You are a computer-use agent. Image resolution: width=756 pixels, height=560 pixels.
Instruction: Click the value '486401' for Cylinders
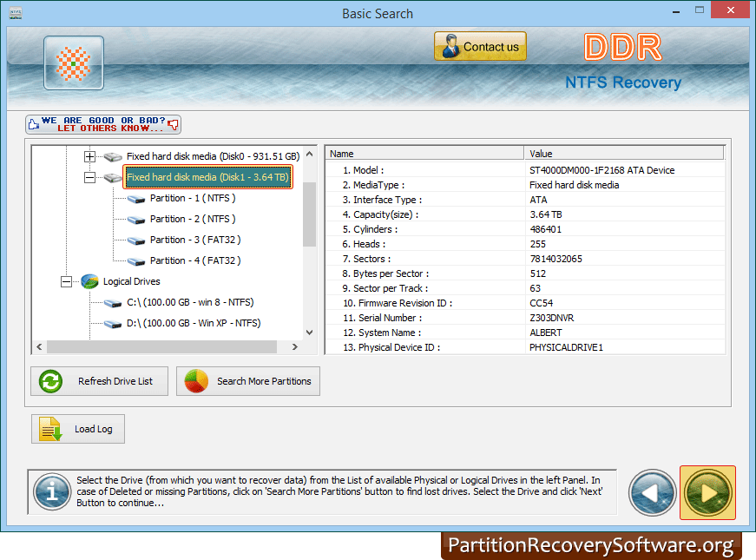(x=546, y=229)
